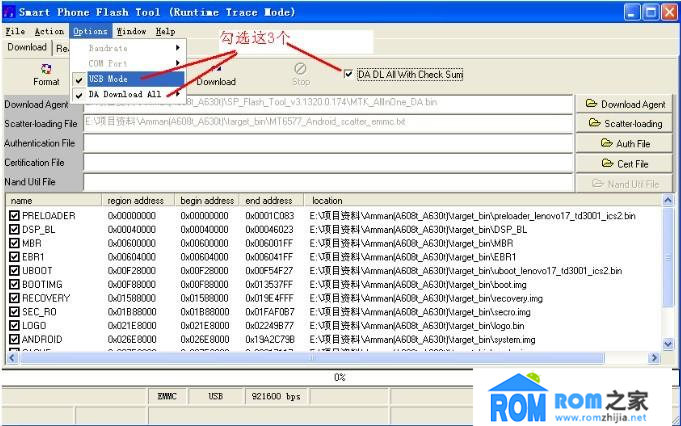The width and height of the screenshot is (681, 426).
Task: Toggle the SEC_RO partition checkbox
Action: [x=14, y=312]
